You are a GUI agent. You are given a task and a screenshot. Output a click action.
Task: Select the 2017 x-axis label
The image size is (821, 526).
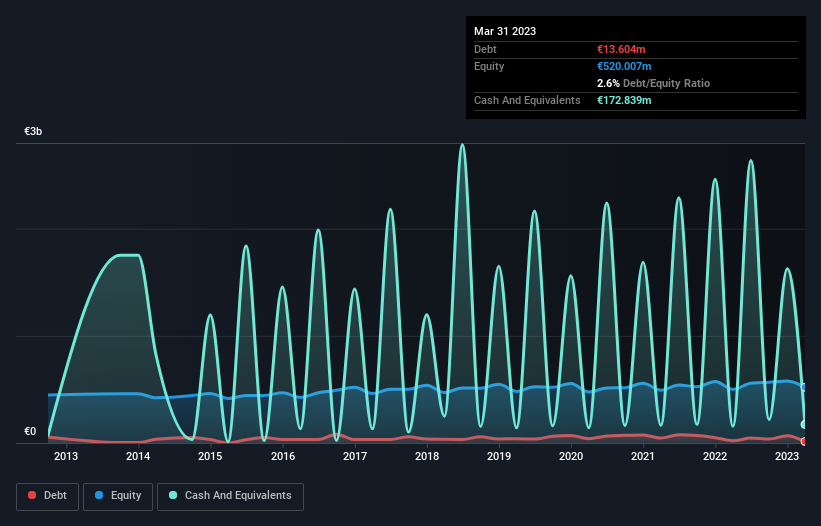[x=355, y=456]
